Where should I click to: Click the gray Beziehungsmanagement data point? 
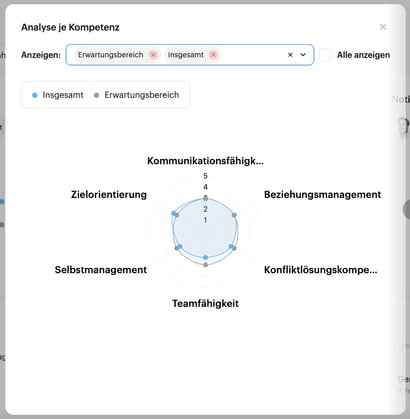click(234, 215)
